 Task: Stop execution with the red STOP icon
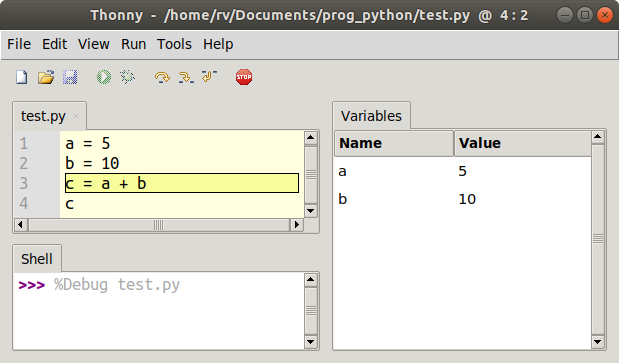(x=244, y=77)
